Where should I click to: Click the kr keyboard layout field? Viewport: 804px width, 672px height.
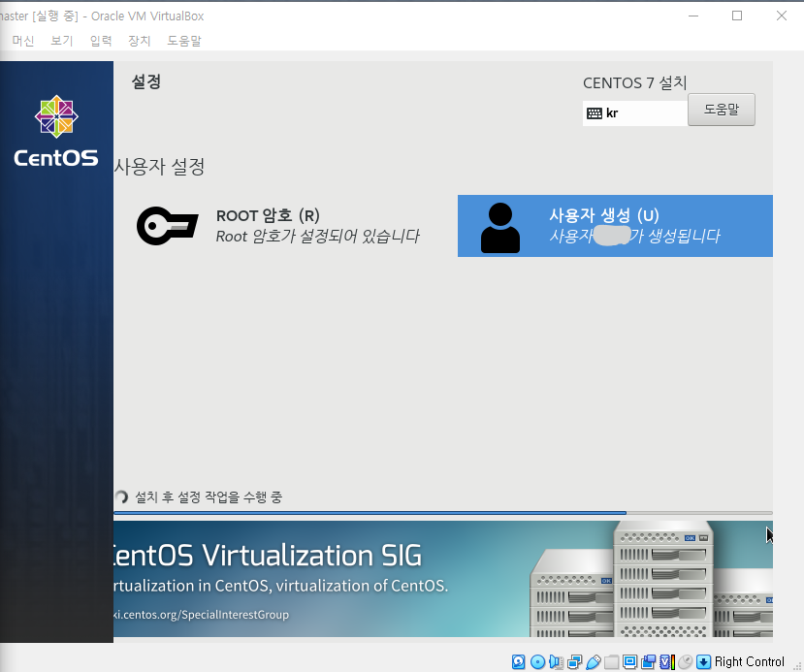(635, 113)
